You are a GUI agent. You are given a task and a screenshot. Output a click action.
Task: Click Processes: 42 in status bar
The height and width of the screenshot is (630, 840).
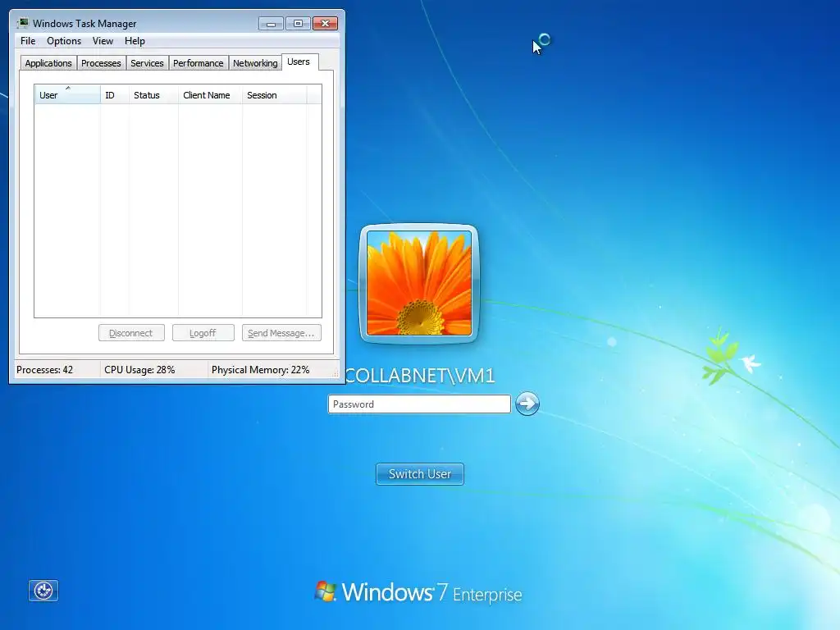(x=44, y=370)
